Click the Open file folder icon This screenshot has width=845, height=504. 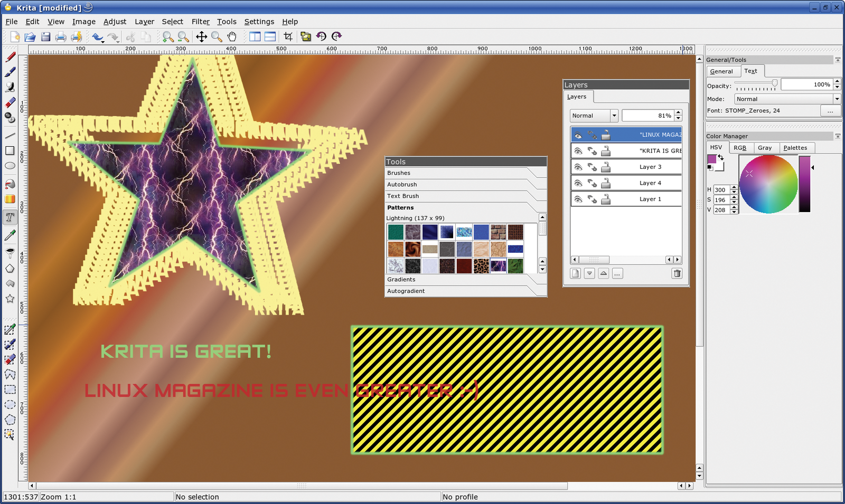point(30,36)
